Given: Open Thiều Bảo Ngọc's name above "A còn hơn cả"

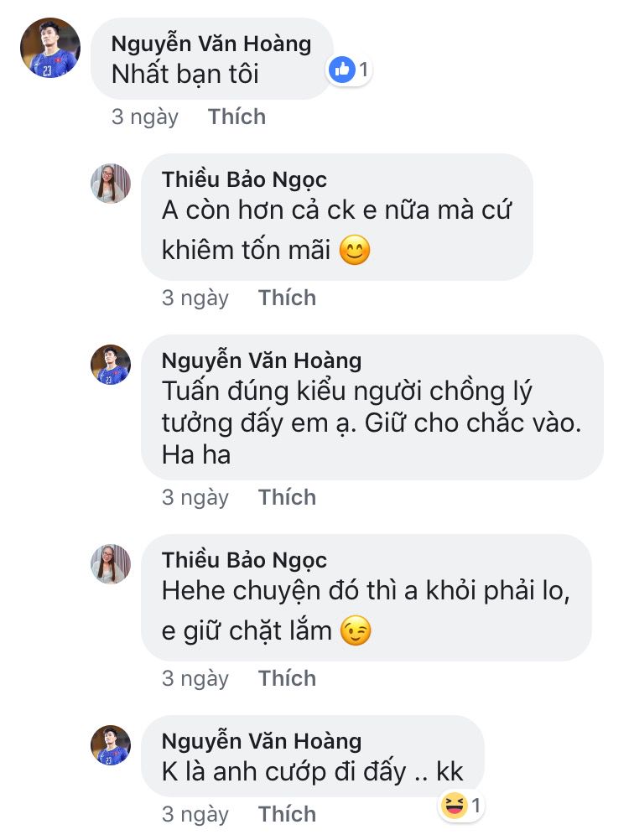Looking at the screenshot, I should (x=244, y=179).
